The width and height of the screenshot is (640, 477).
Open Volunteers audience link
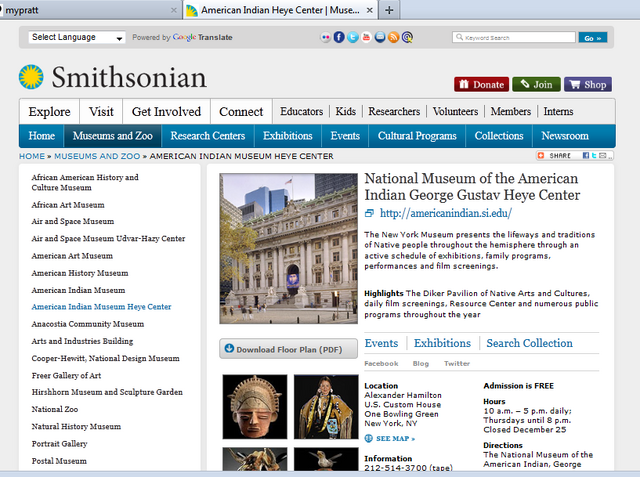(456, 111)
